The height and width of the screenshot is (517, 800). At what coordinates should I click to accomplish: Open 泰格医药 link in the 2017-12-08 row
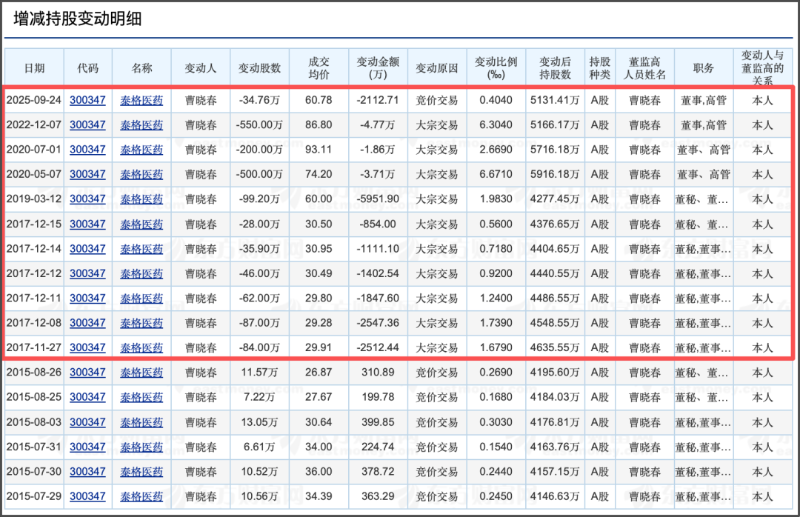coord(142,323)
